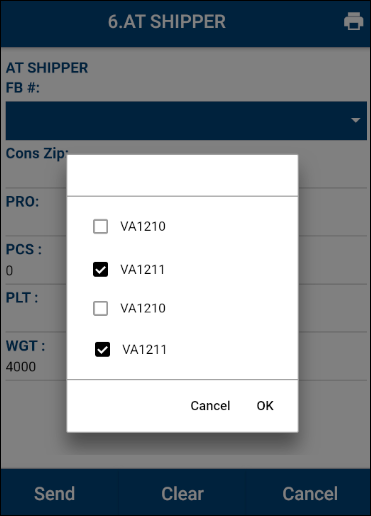The height and width of the screenshot is (516, 371).
Task: Click the 6.AT SHIPPER title text
Action: coord(167,22)
